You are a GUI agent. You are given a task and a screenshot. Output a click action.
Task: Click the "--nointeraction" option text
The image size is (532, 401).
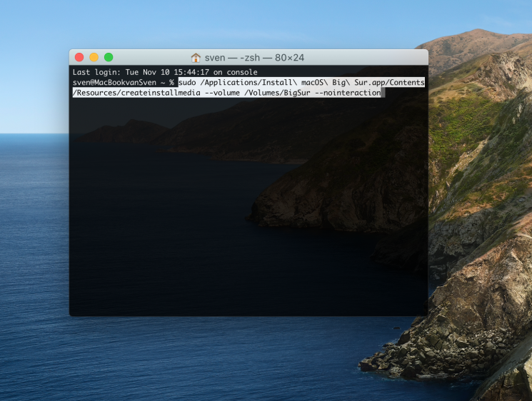pos(348,93)
